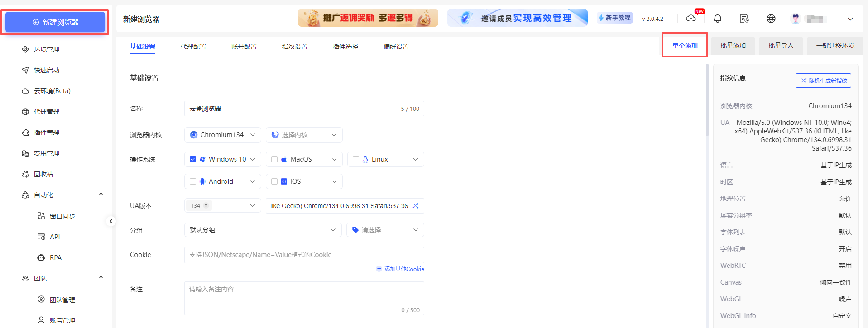The image size is (868, 328).
Task: Expand the IOS version dropdown arrow
Action: [x=334, y=181]
